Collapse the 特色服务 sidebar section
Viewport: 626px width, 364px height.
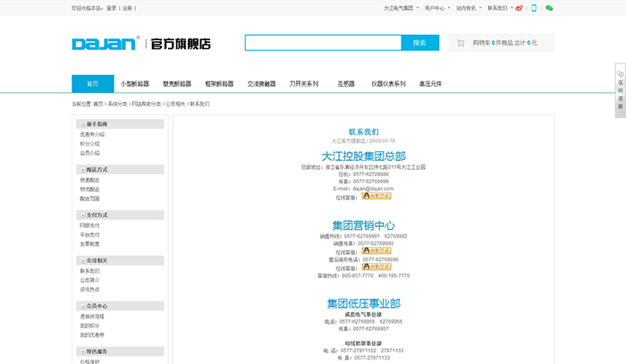click(82, 352)
